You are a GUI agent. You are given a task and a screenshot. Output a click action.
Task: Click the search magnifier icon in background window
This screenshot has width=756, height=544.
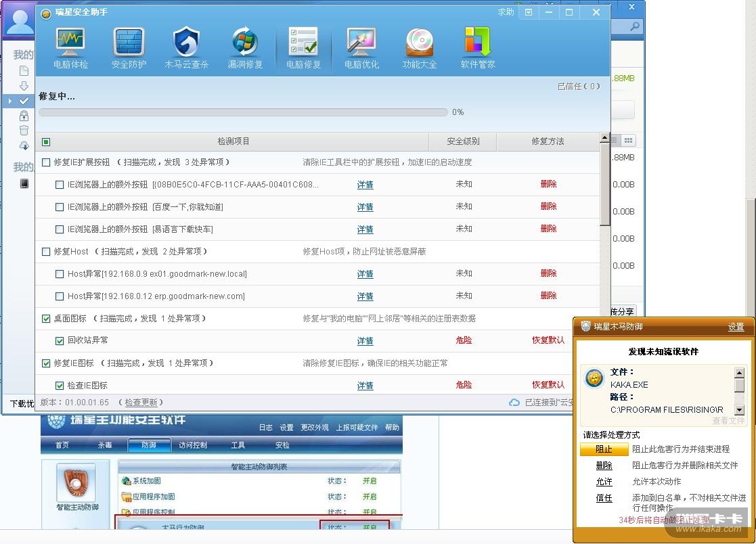tap(635, 26)
